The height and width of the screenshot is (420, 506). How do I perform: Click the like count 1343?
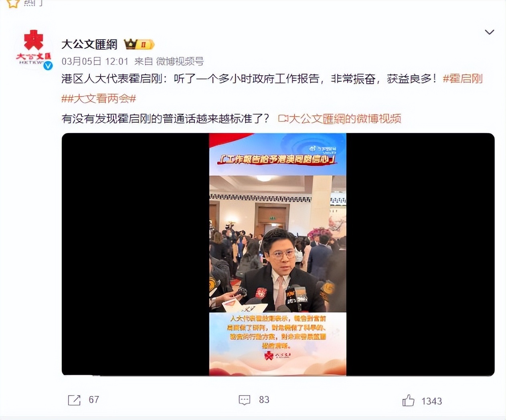coord(432,401)
